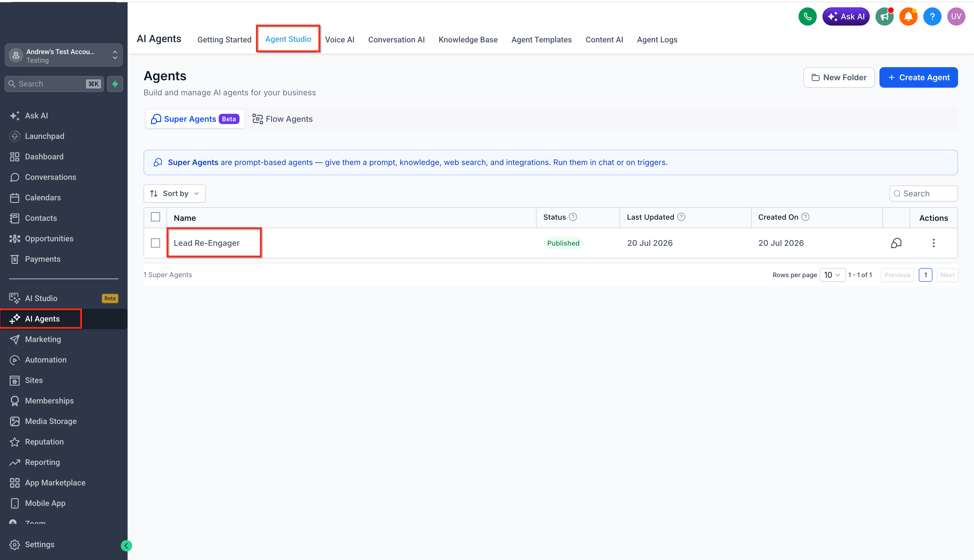
Task: Collapse the sidebar with the green arrow
Action: 126,545
